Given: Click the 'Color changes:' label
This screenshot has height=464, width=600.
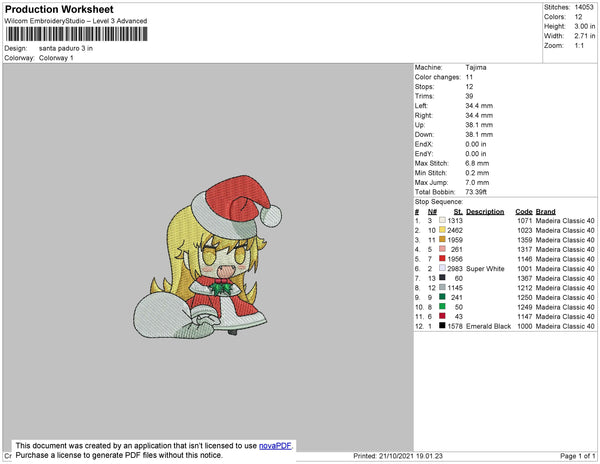Looking at the screenshot, I should (x=438, y=77).
